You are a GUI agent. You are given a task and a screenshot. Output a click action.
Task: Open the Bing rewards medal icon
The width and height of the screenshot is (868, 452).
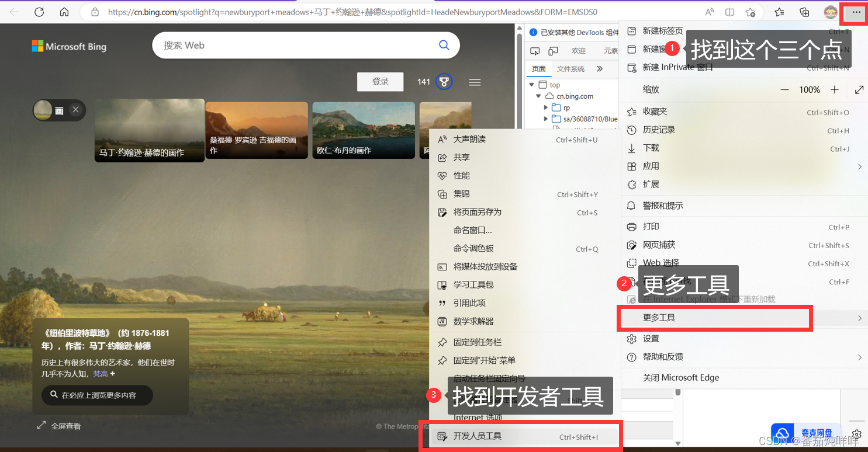coord(444,82)
